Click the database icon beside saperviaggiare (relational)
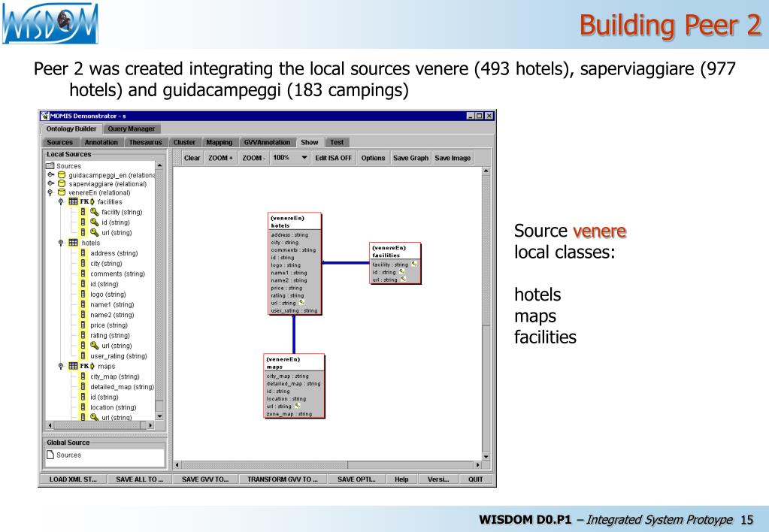The image size is (769, 532). 62,184
